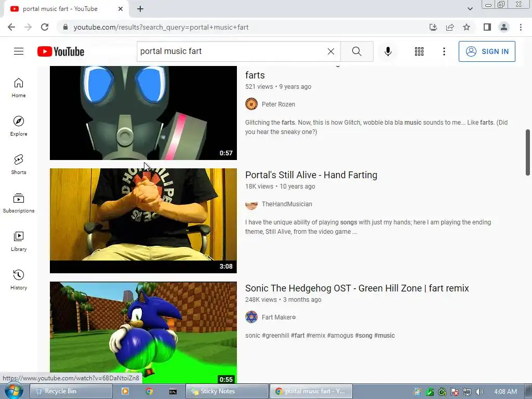Open the YouTube hamburger guide menu
This screenshot has height=399, width=532.
(19, 51)
